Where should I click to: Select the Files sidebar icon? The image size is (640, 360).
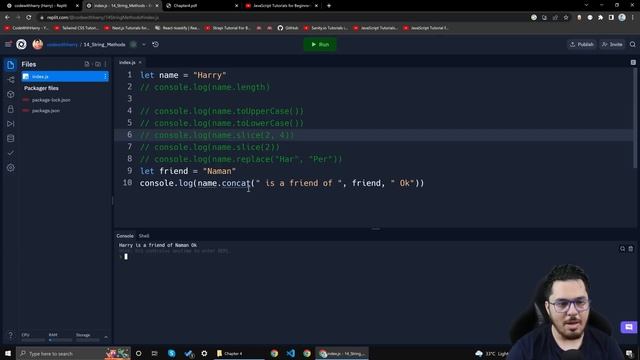pos(11,64)
